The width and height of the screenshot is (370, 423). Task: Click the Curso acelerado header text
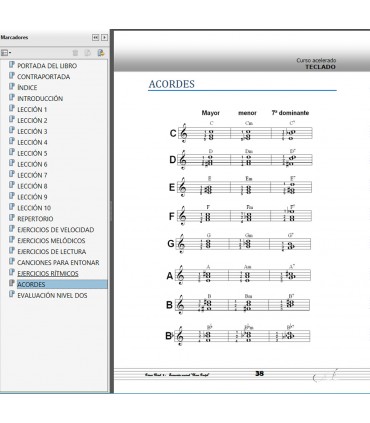(x=316, y=60)
